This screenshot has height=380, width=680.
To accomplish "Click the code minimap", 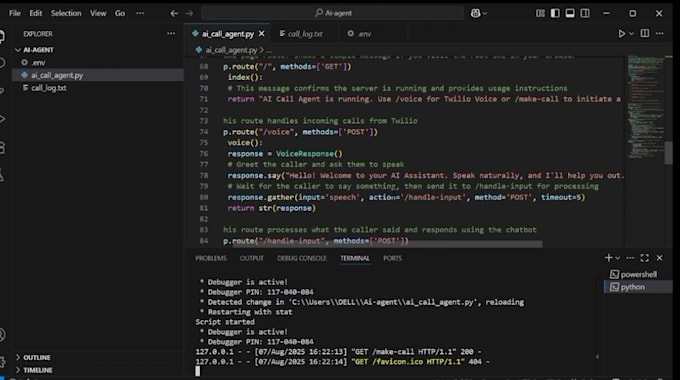I will click(x=646, y=108).
